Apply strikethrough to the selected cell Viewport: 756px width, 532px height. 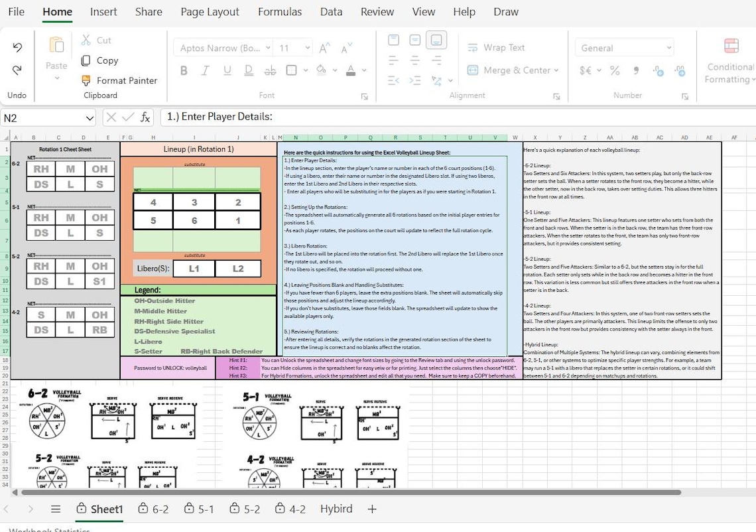click(271, 70)
